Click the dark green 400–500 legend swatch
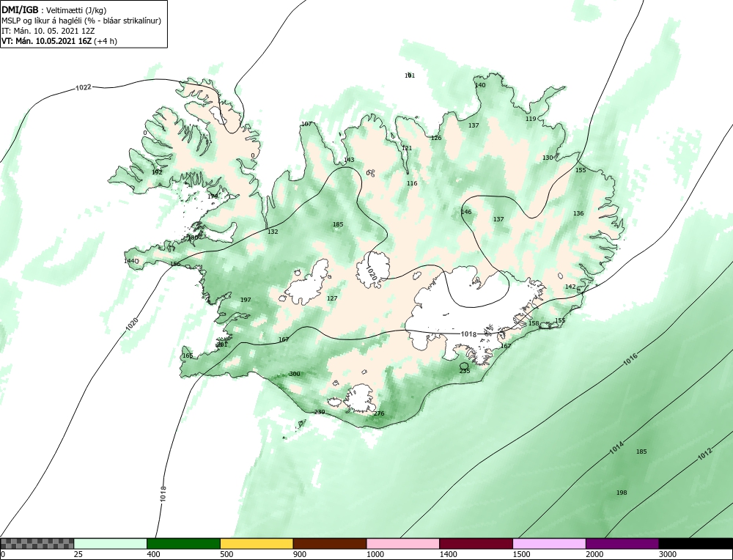Viewport: 733px width, 560px height. click(x=183, y=543)
